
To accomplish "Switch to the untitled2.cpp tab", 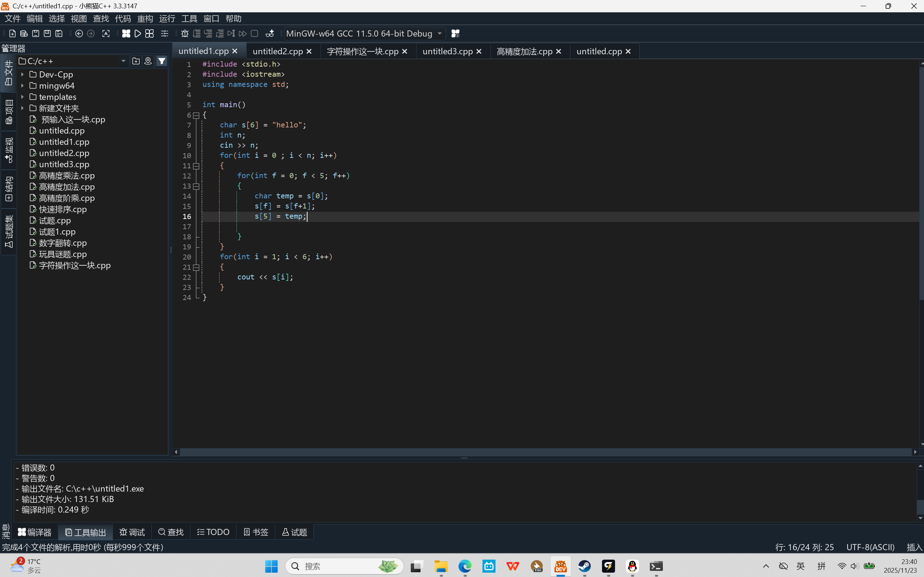I will tap(277, 51).
